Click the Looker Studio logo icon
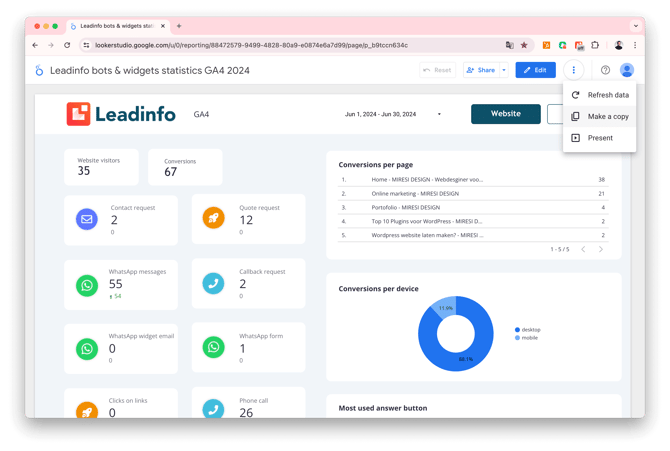670x451 pixels. 39,70
